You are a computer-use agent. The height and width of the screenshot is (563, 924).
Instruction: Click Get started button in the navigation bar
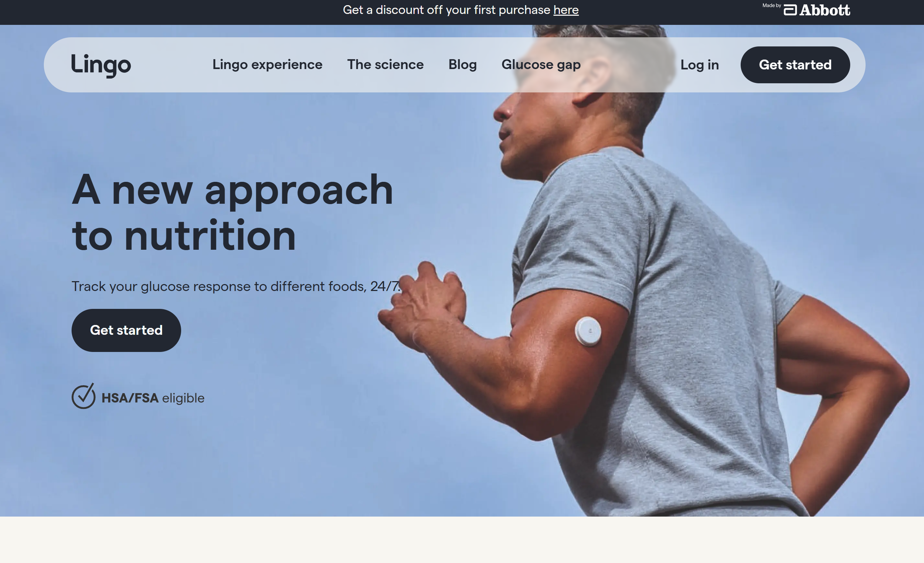(x=795, y=65)
